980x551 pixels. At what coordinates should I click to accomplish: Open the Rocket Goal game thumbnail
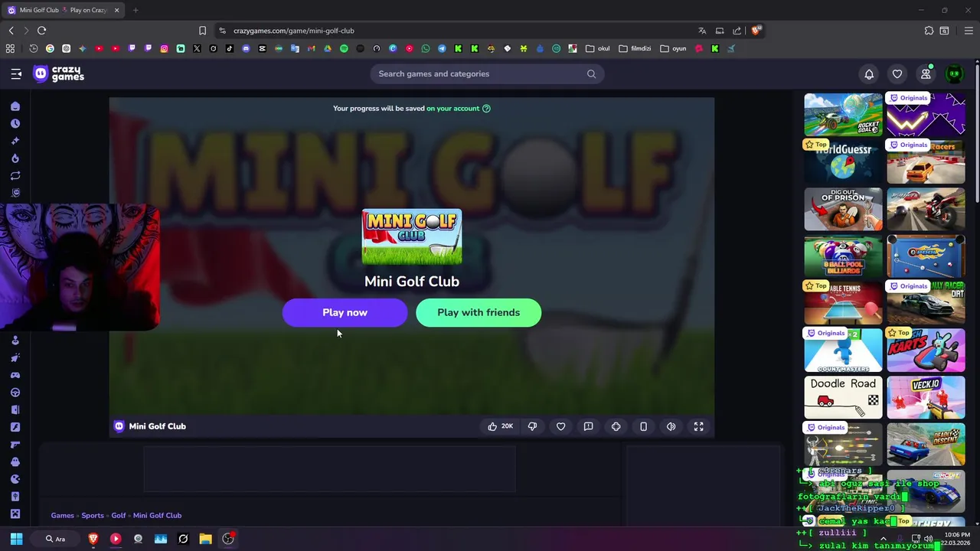coord(843,114)
